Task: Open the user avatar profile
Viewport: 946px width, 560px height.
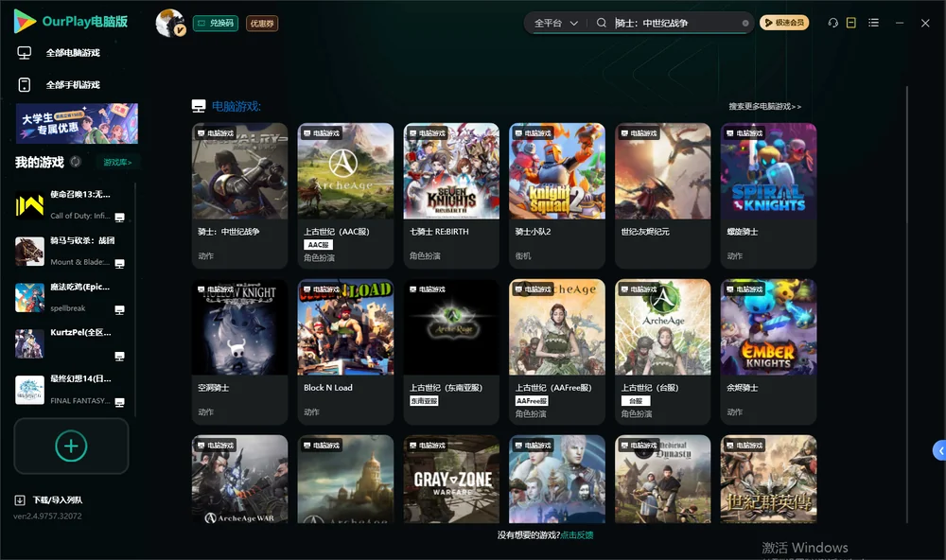Action: 170,23
